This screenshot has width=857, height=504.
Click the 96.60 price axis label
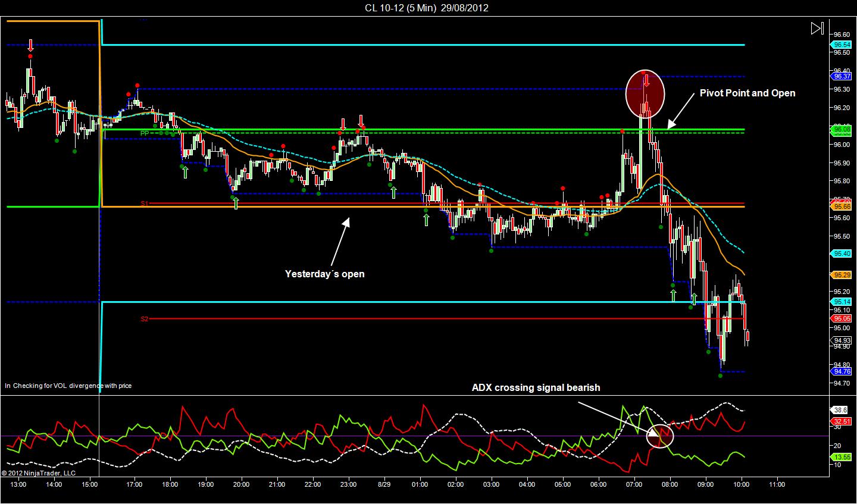pos(842,34)
